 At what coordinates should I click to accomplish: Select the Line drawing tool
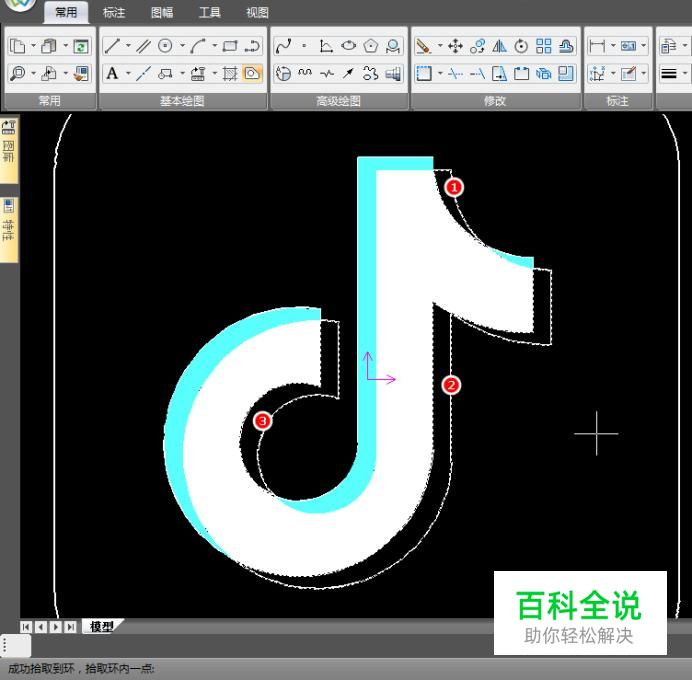point(112,46)
